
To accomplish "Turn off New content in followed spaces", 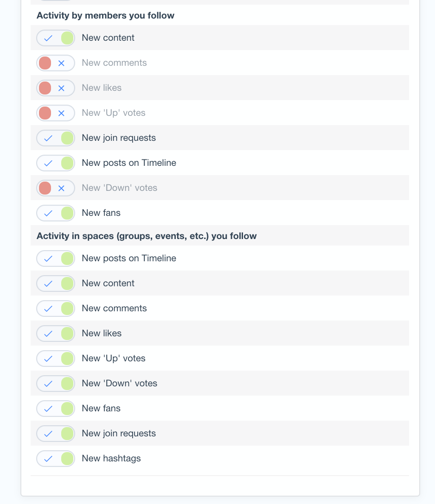I will [56, 283].
